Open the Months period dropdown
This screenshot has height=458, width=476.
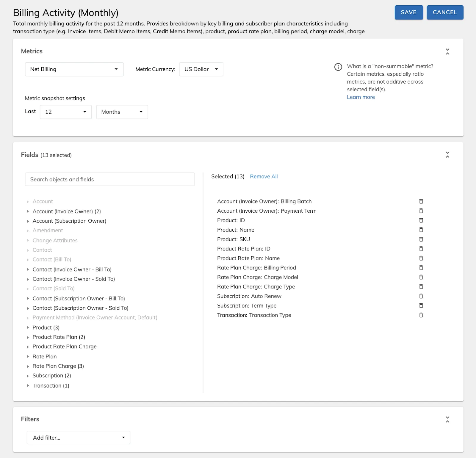[x=122, y=112]
